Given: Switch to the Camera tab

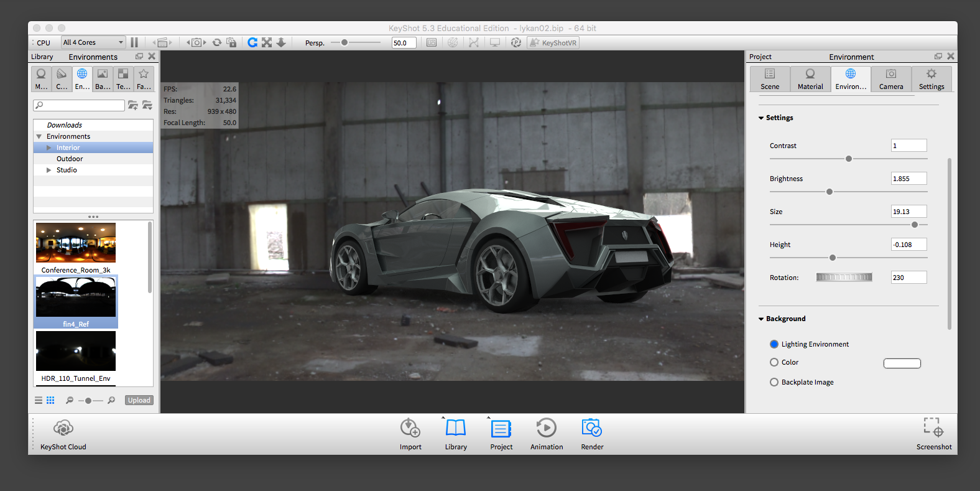Looking at the screenshot, I should click(890, 79).
